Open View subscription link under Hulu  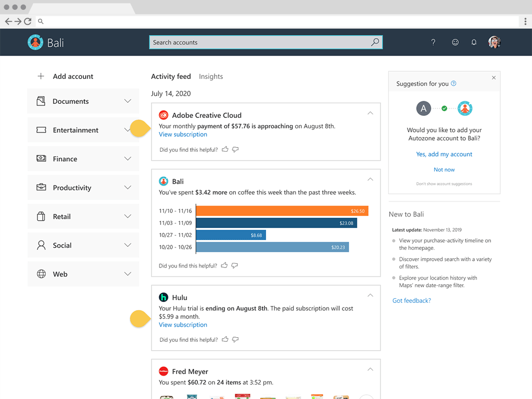click(183, 325)
